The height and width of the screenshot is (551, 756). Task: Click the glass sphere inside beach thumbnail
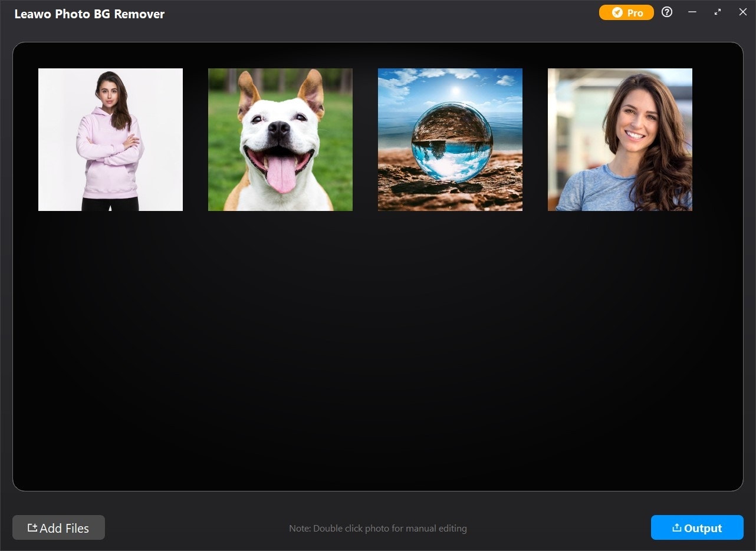pos(451,142)
